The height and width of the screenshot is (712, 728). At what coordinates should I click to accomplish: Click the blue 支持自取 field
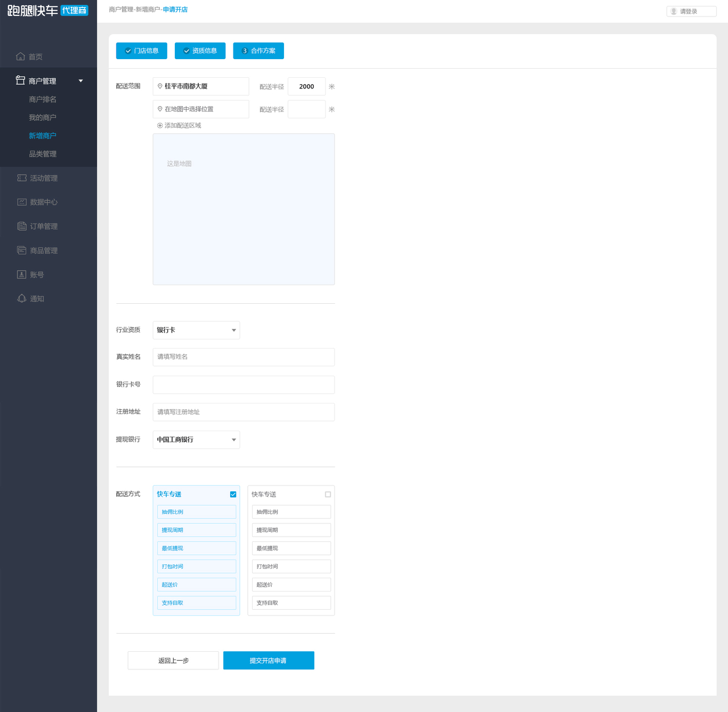[197, 603]
